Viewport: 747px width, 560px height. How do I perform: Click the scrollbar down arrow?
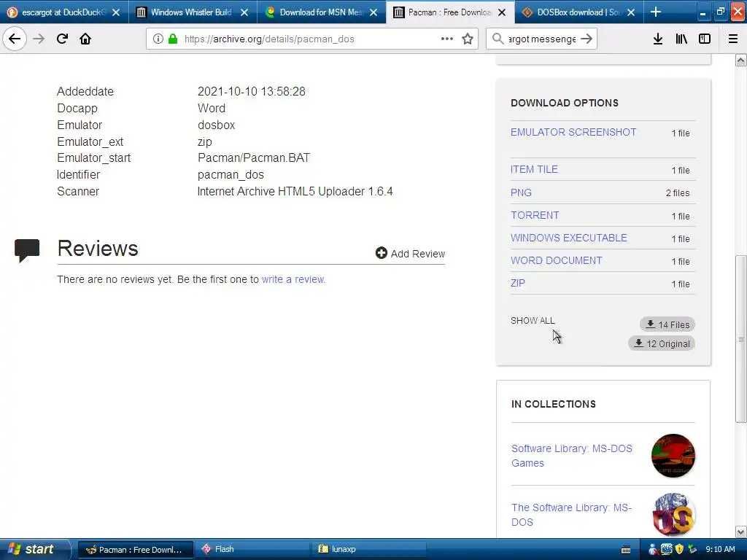[741, 532]
